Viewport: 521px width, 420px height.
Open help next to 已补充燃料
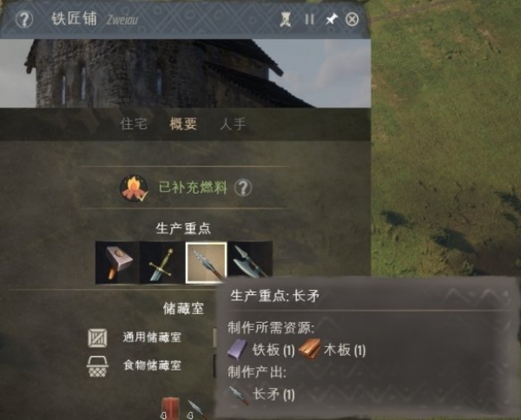point(243,187)
